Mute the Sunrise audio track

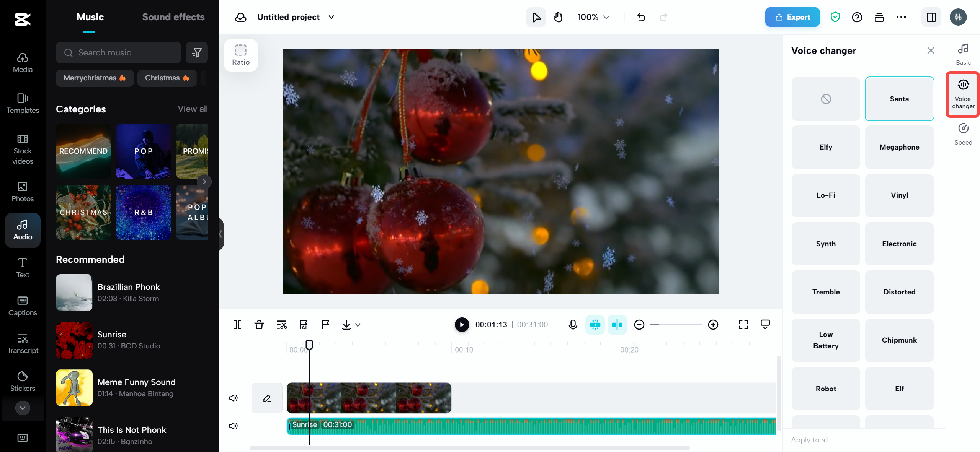coord(233,426)
